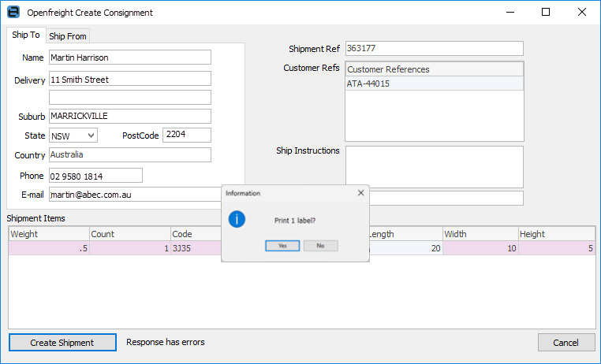Select customer reference ATA-44015 row
This screenshot has width=601, height=364.
434,84
